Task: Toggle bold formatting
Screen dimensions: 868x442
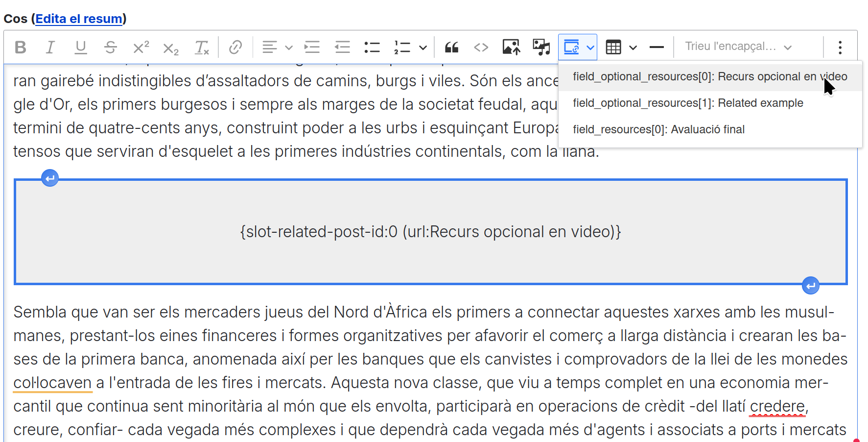Action: pos(21,48)
